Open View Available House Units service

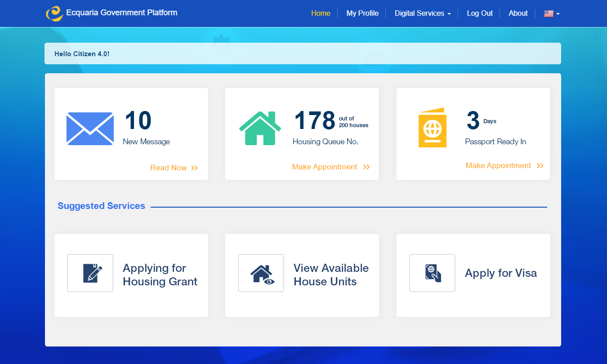pyautogui.click(x=302, y=275)
